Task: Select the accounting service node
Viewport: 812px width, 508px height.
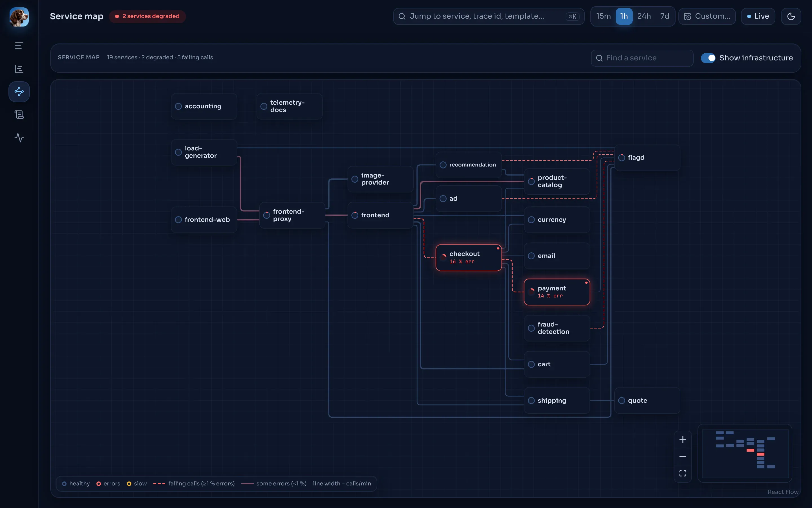Action: [x=204, y=106]
